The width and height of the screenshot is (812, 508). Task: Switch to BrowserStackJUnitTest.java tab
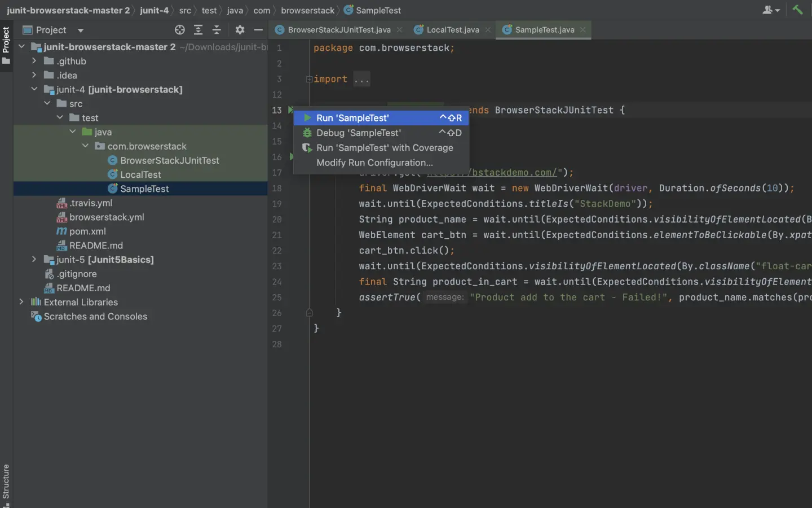[x=338, y=30]
